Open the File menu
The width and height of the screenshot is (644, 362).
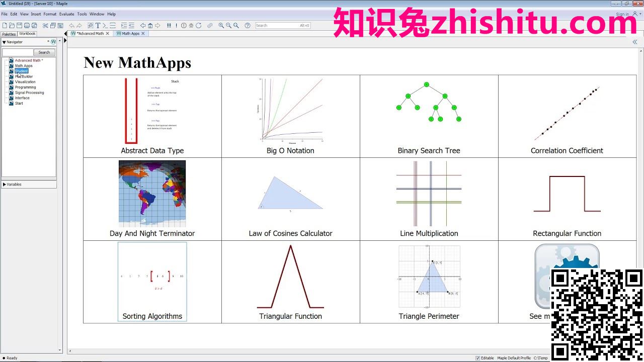coord(5,14)
